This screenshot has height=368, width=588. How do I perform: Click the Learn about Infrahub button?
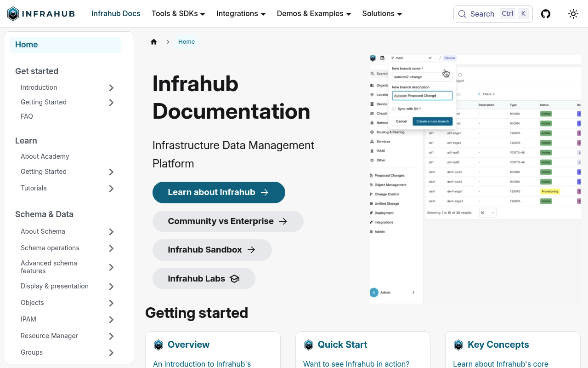point(219,192)
